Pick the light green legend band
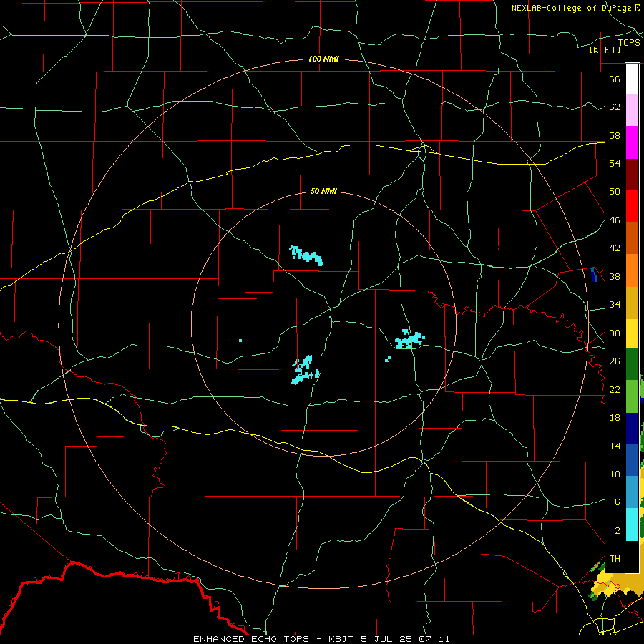The height and width of the screenshot is (644, 644). (x=632, y=396)
